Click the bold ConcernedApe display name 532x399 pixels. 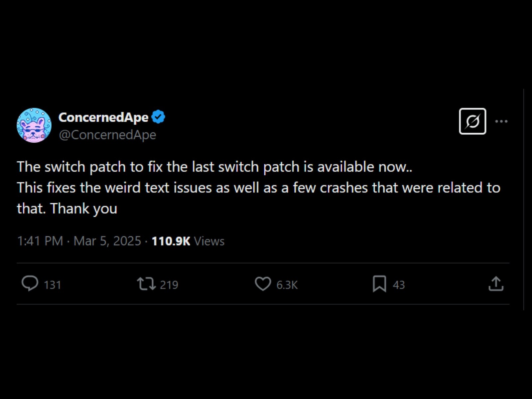(103, 117)
